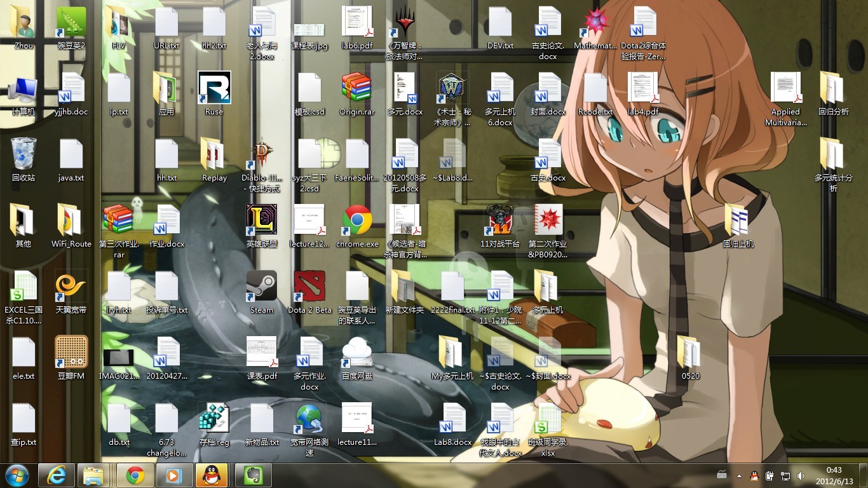Launch the Ruse game shortcut
868x488 pixels.
tap(214, 88)
